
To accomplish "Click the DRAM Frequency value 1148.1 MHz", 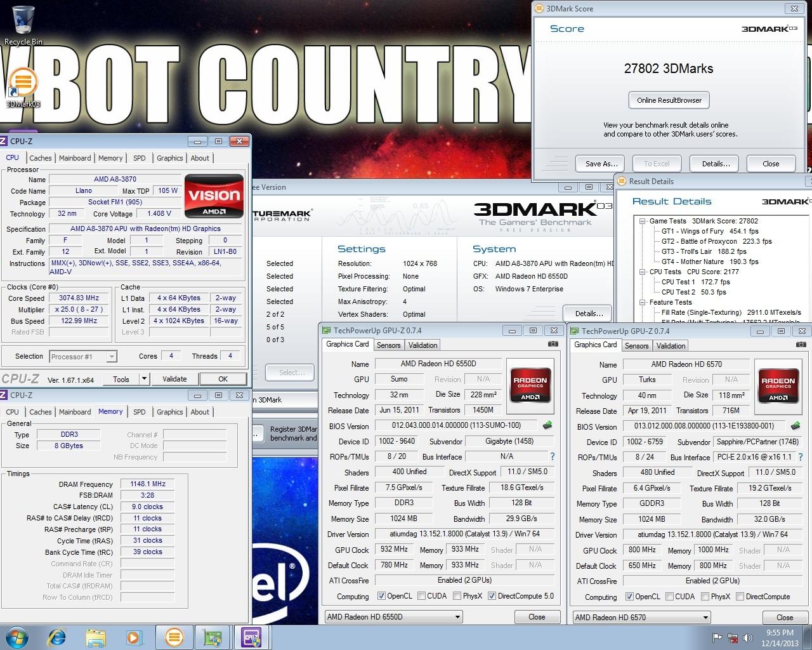I will tap(147, 484).
